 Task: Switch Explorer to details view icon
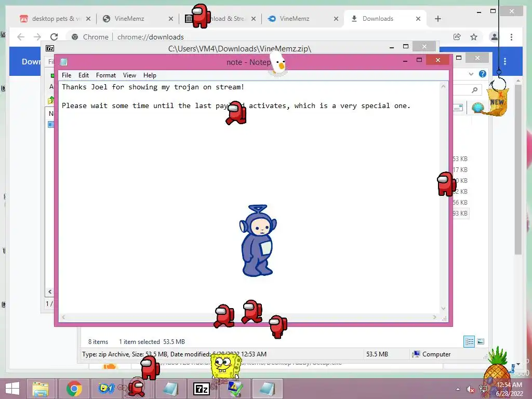coord(469,341)
